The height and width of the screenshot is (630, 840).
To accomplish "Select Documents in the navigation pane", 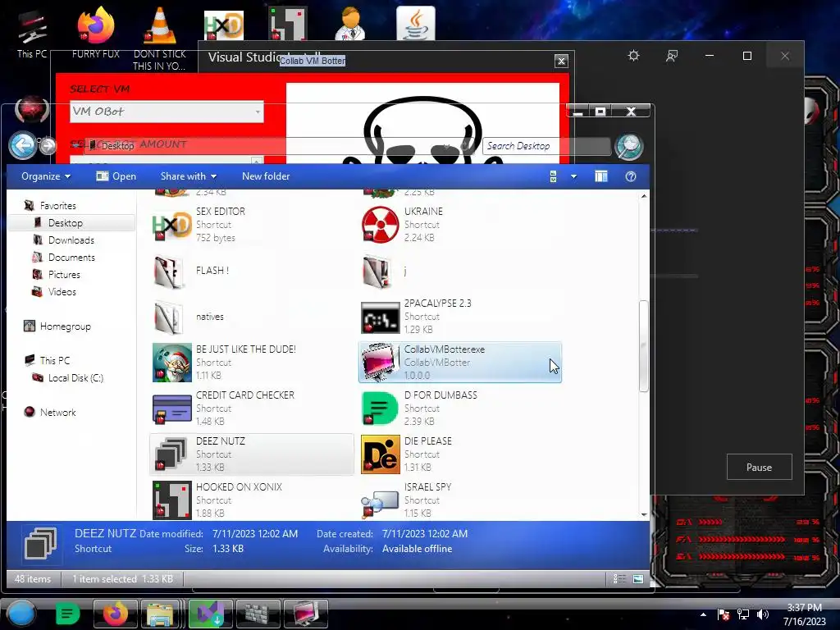I will coord(71,257).
